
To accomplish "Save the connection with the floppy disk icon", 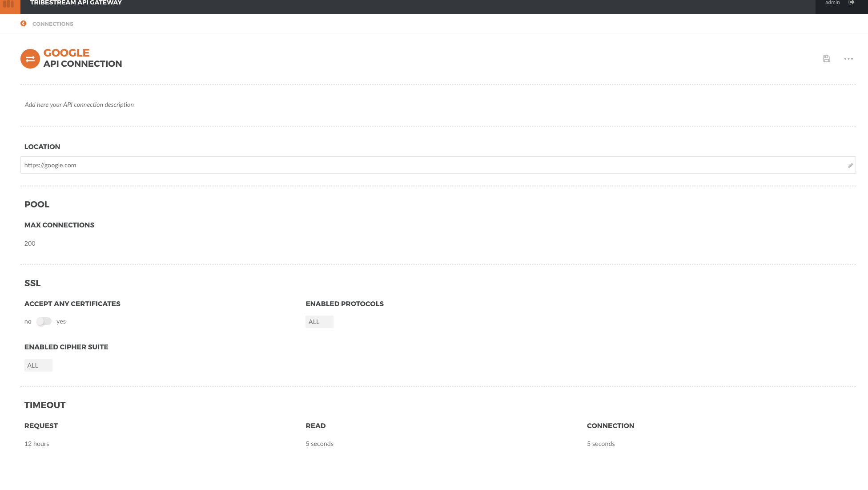I will pyautogui.click(x=827, y=59).
